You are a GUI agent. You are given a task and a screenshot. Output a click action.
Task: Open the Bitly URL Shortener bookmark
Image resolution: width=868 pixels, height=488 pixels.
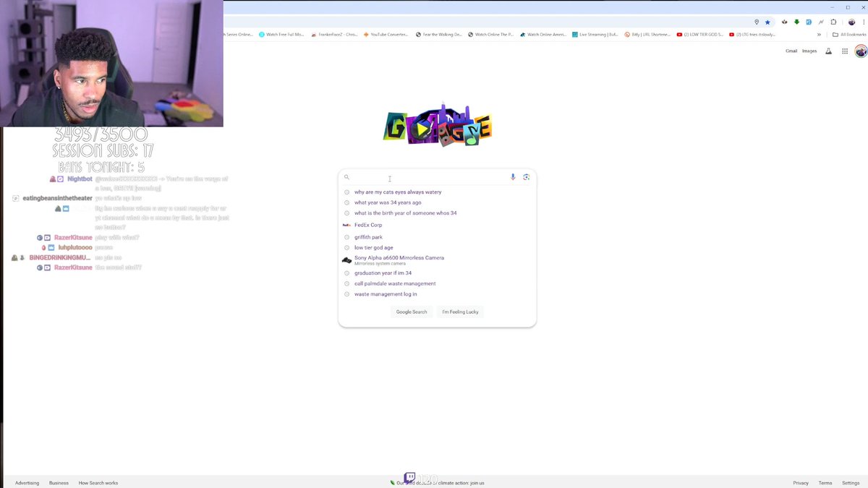coord(647,34)
